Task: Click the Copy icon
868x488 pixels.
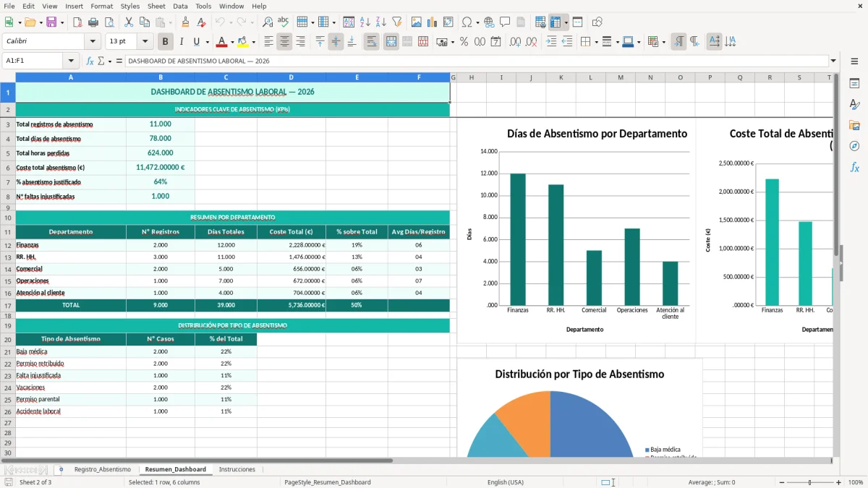Action: (x=144, y=22)
